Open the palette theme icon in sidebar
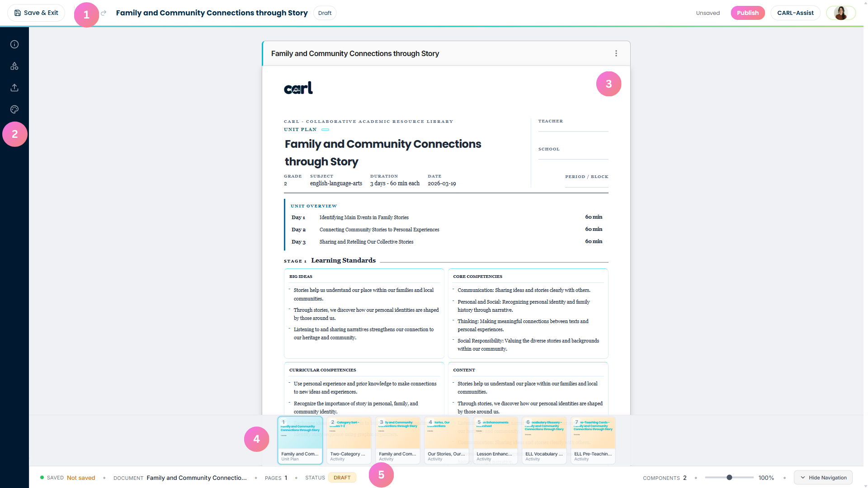868x488 pixels. (14, 109)
